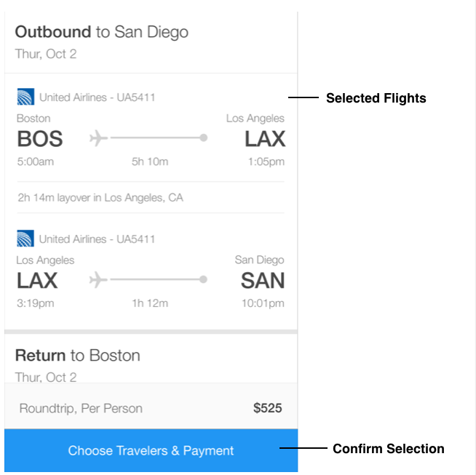
Task: Click destination dot on LAX–SAN flight line
Action: click(x=203, y=279)
